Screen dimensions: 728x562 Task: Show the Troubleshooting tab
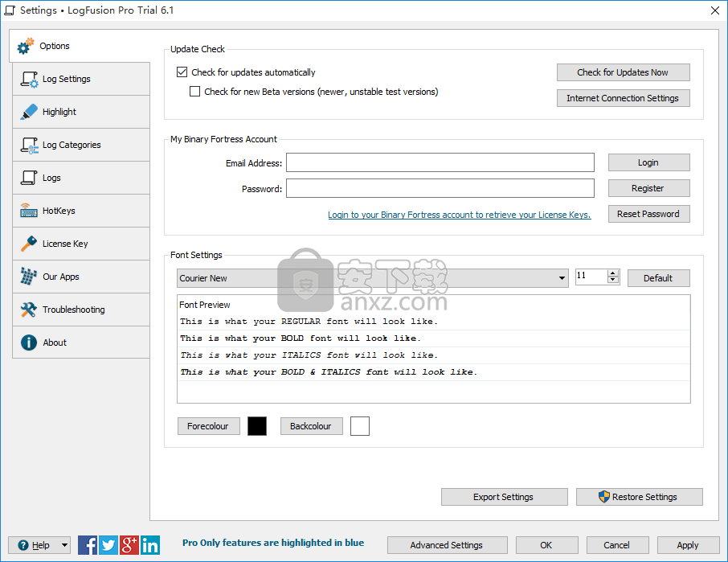point(81,310)
